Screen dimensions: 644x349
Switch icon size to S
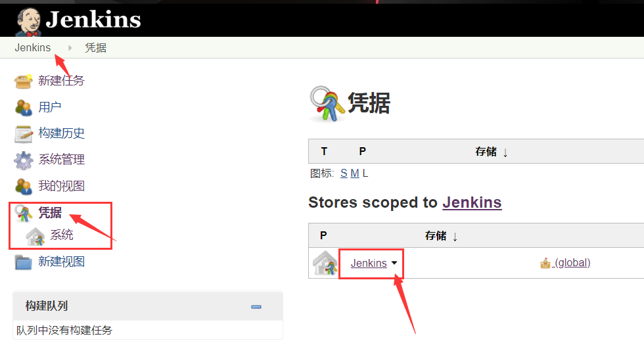344,174
